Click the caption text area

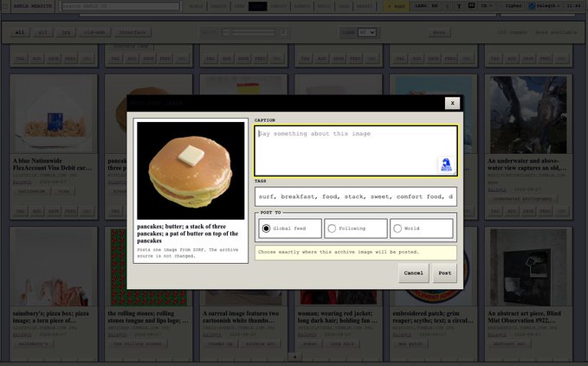coord(356,151)
